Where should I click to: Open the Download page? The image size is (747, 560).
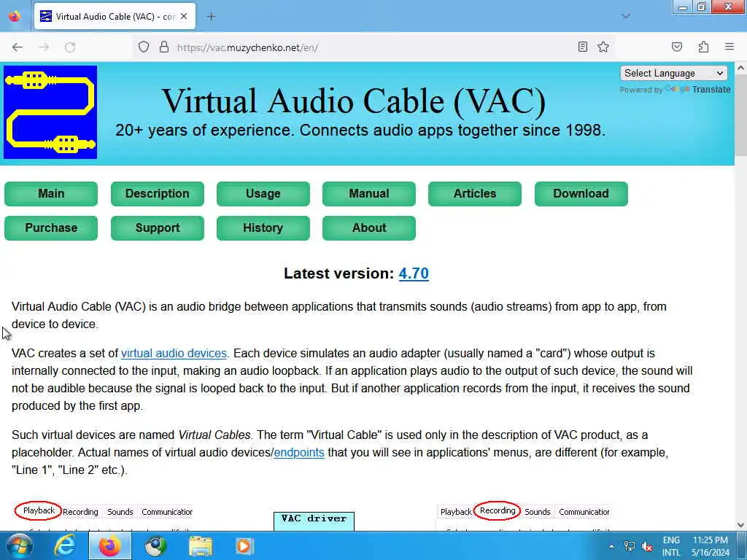click(581, 194)
